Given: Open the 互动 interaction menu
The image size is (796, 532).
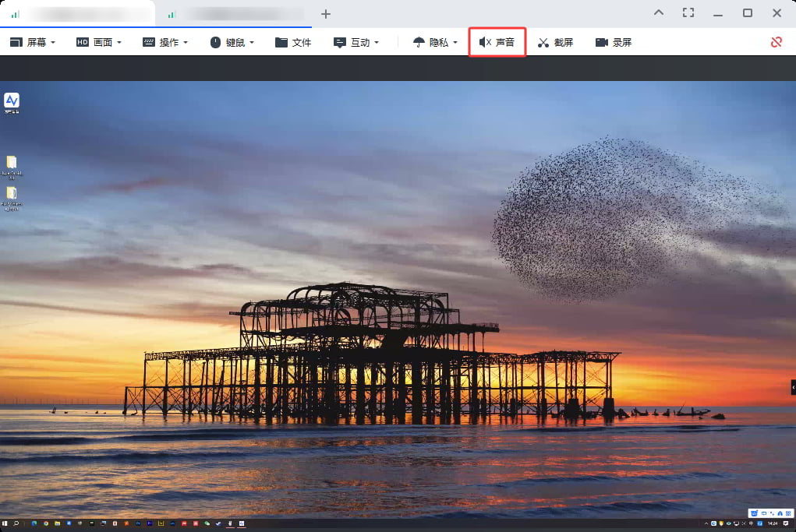Looking at the screenshot, I should 356,42.
